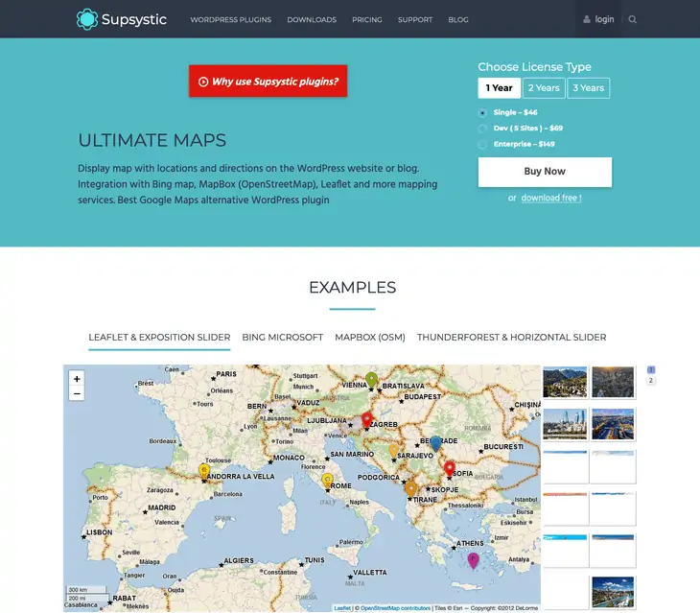Open the Blog menu item

tap(458, 19)
